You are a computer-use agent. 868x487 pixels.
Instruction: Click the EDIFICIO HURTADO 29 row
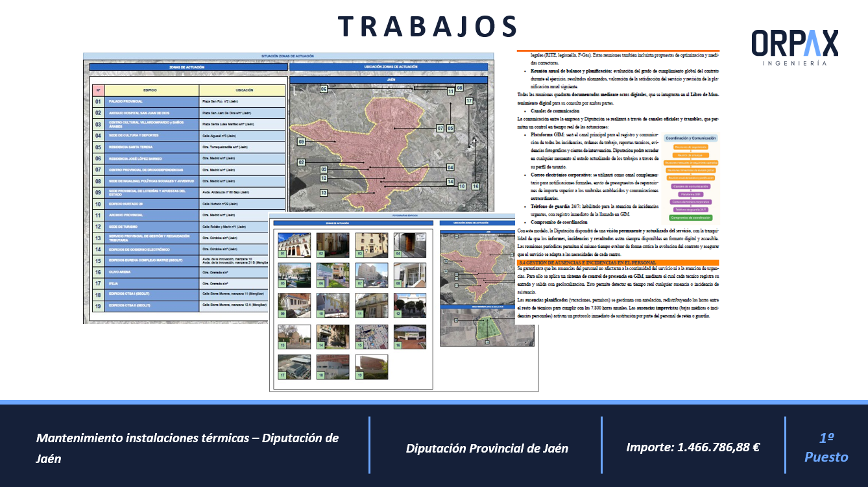point(188,204)
